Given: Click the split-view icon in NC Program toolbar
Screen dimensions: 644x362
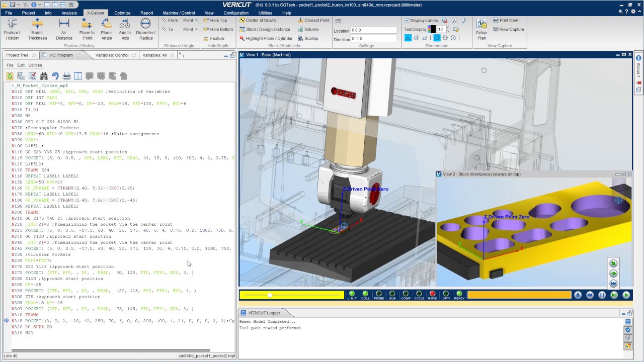Looking at the screenshot, I should (x=78, y=76).
